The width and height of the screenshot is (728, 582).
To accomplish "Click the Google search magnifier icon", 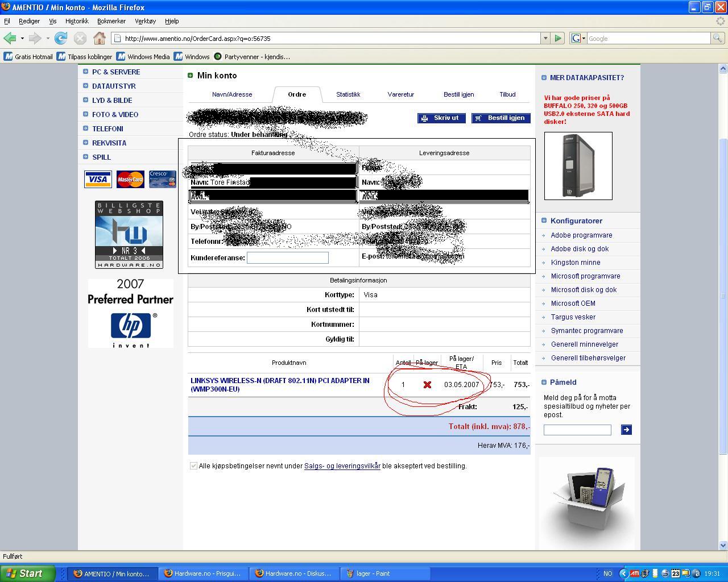I will pyautogui.click(x=718, y=38).
